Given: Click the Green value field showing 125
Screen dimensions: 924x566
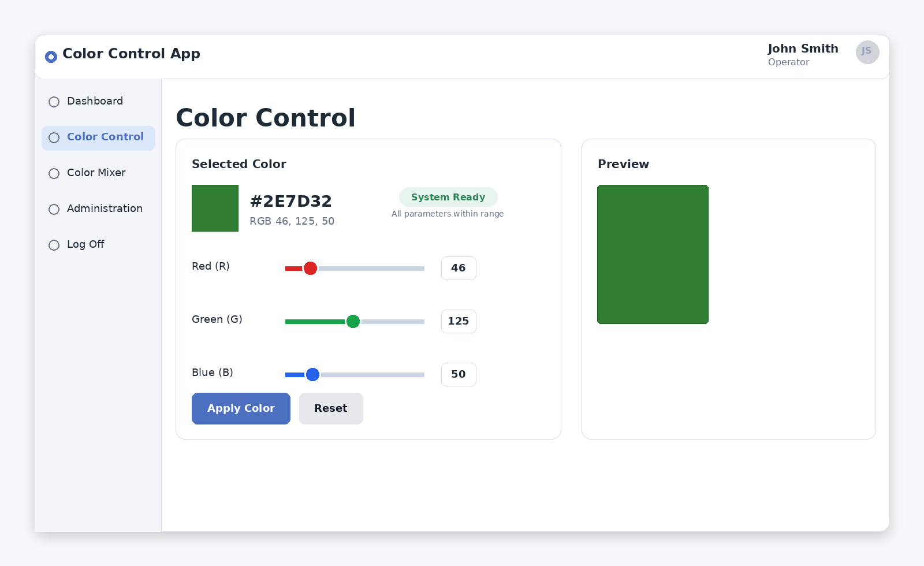Looking at the screenshot, I should tap(459, 322).
